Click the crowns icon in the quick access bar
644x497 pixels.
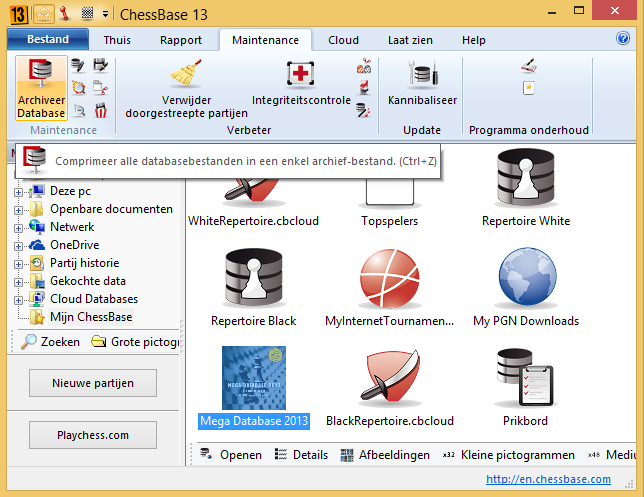click(44, 14)
